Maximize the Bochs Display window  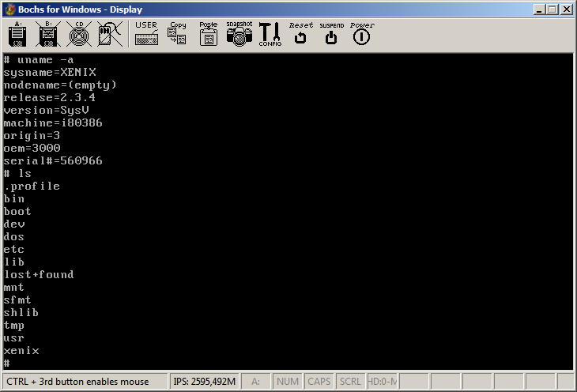552,9
